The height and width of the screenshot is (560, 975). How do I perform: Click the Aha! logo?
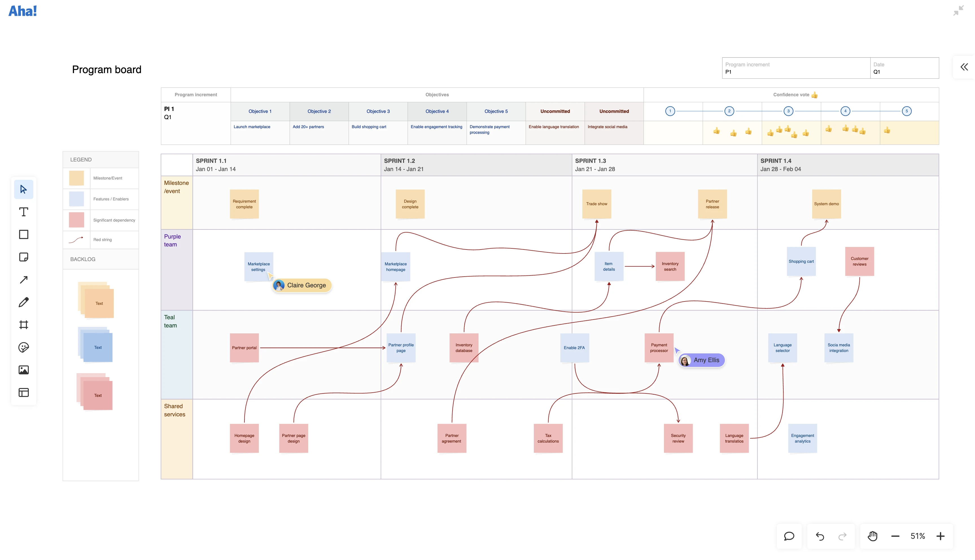(x=22, y=11)
